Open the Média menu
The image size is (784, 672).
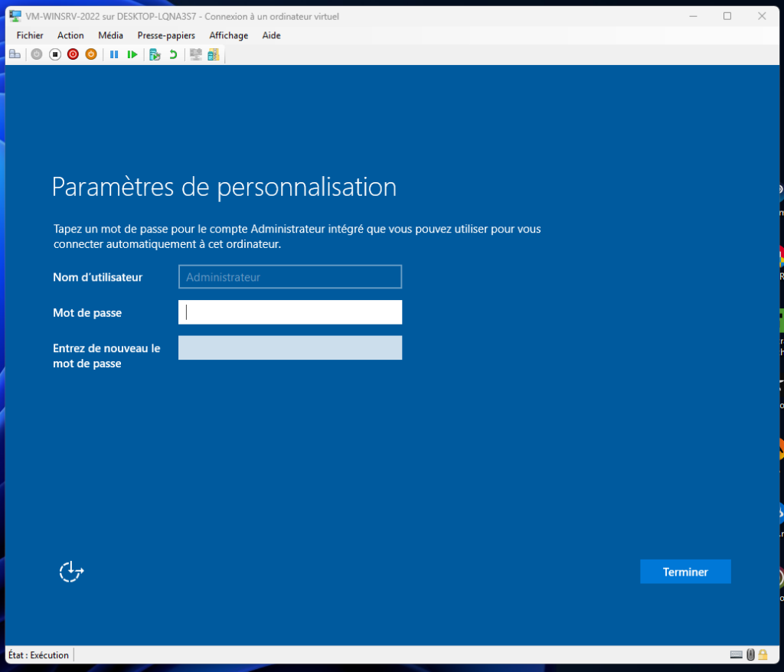pyautogui.click(x=110, y=35)
